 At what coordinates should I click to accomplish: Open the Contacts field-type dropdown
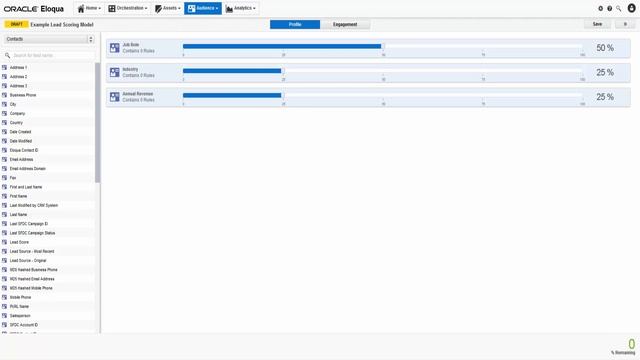[49, 39]
